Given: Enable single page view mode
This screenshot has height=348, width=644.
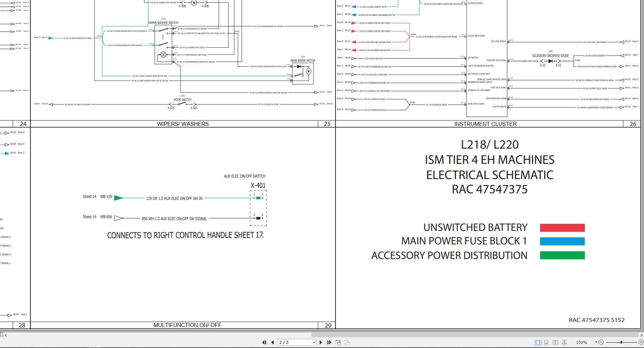Looking at the screenshot, I should tap(538, 342).
